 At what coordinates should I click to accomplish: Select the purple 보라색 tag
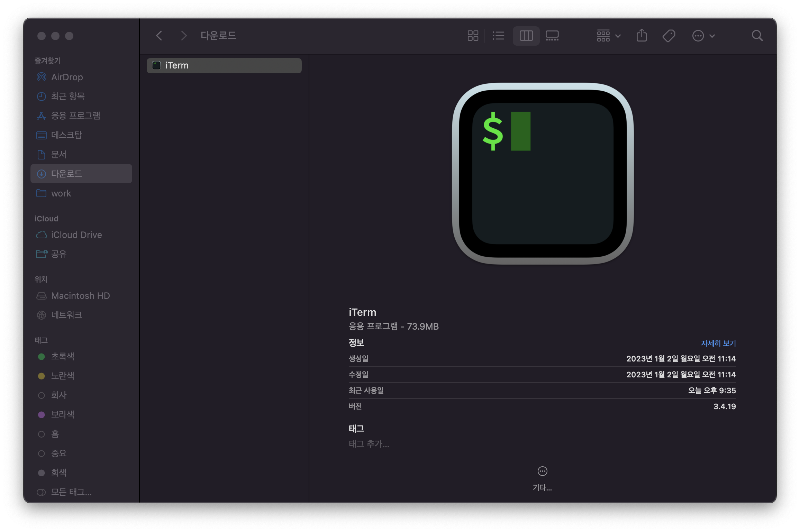pyautogui.click(x=81, y=414)
